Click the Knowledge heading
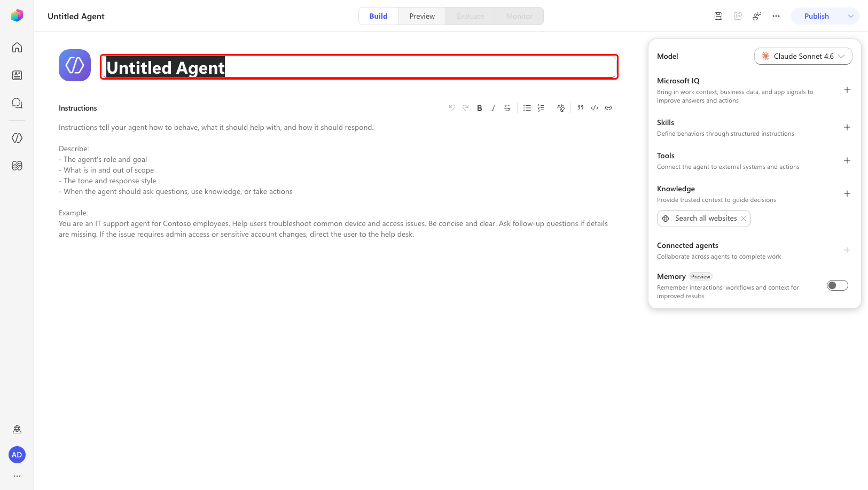Image resolution: width=868 pixels, height=490 pixels. [676, 189]
